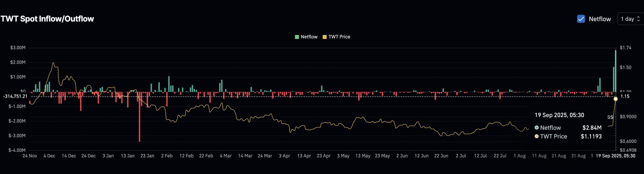Click the 13 May date label
This screenshot has height=174, width=644.
coord(363,156)
